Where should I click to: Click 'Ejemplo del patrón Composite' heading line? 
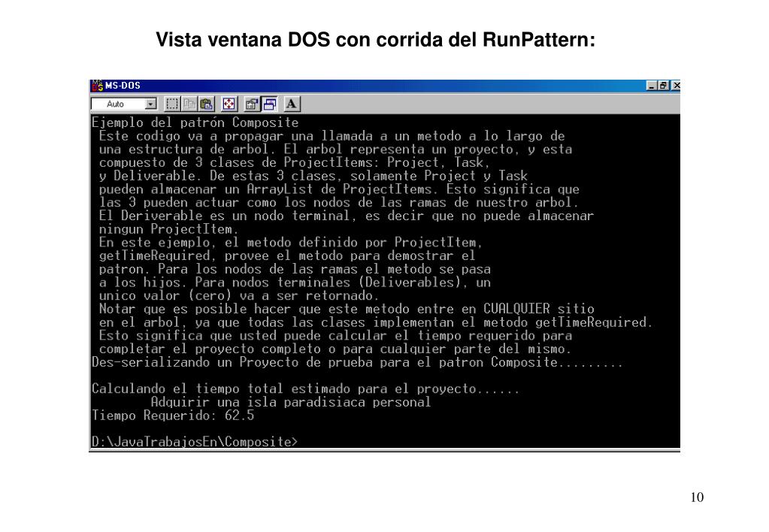[195, 122]
